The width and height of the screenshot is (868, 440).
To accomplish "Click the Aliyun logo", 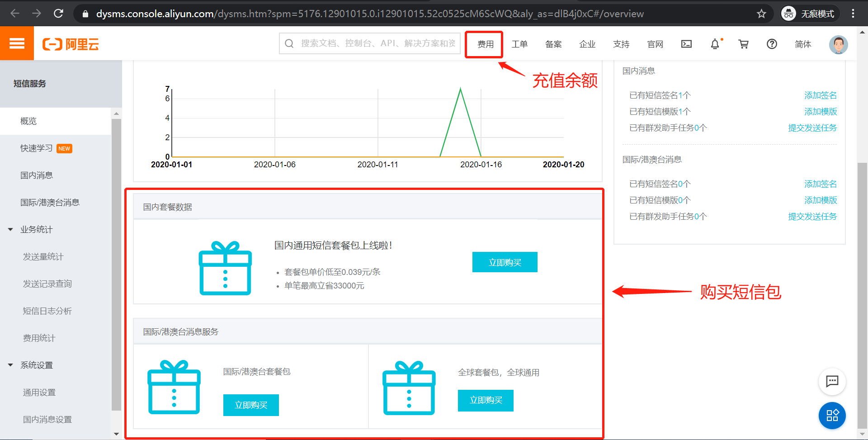I will click(70, 44).
